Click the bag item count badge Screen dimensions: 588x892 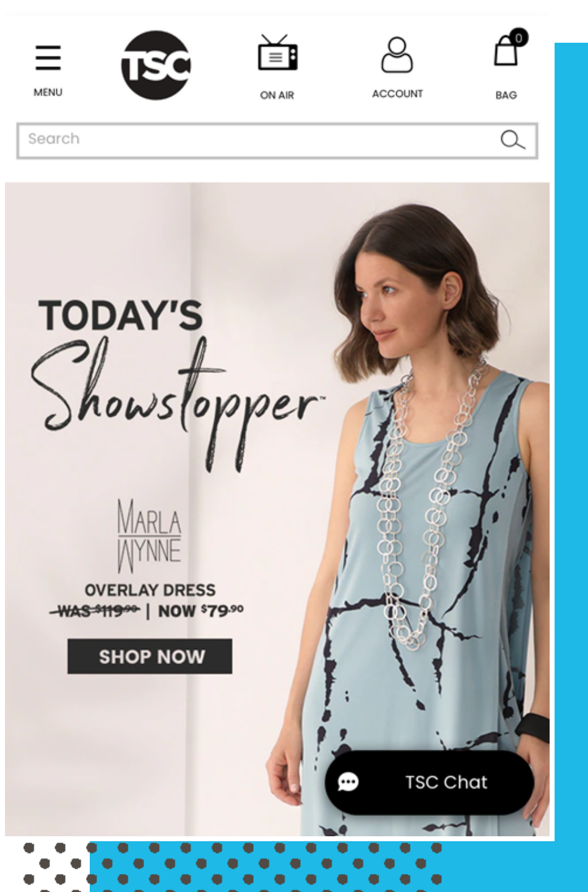coord(519,38)
